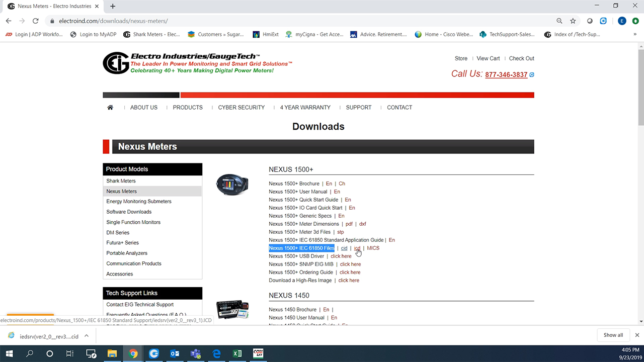The image size is (644, 362).
Task: Select Shark Meters in Product Models
Action: [121, 180]
